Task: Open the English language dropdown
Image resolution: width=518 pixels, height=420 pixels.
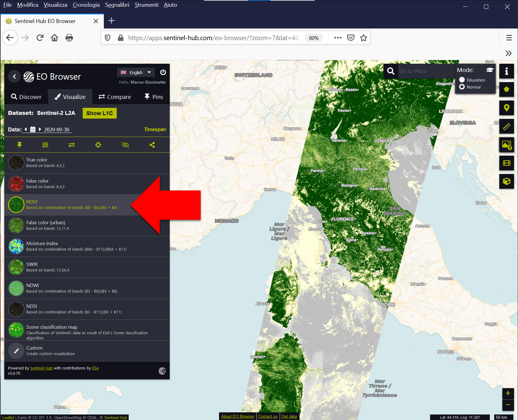Action: (136, 72)
